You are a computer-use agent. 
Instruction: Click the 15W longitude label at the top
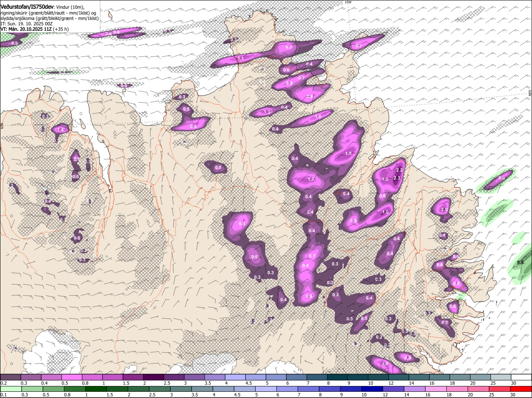(348, 2)
